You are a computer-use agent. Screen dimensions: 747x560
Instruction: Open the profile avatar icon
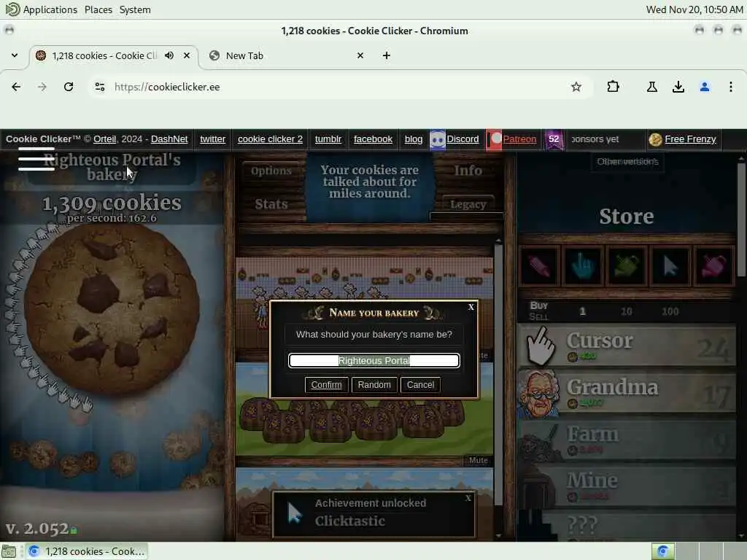705,87
